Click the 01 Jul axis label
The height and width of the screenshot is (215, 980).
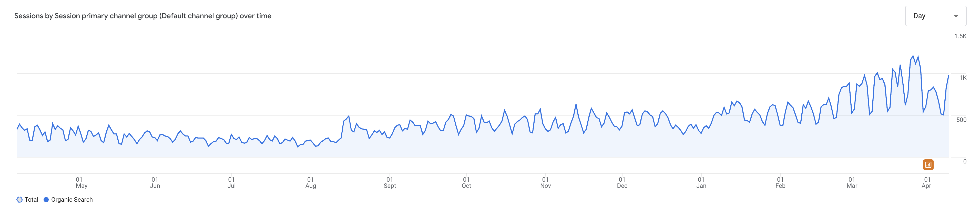[x=231, y=183]
